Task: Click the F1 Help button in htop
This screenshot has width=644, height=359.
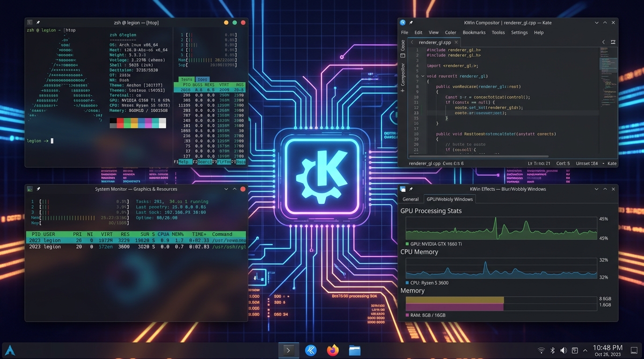Action: click(x=183, y=162)
